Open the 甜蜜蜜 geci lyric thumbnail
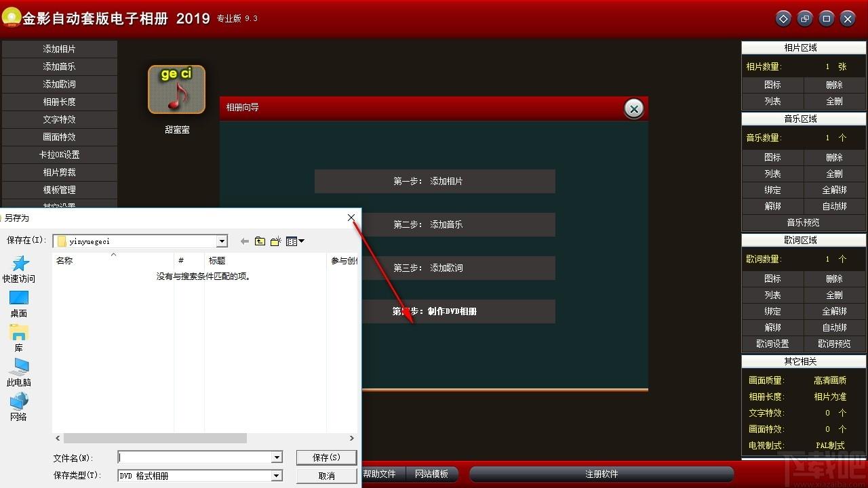868x488 pixels. coord(176,89)
